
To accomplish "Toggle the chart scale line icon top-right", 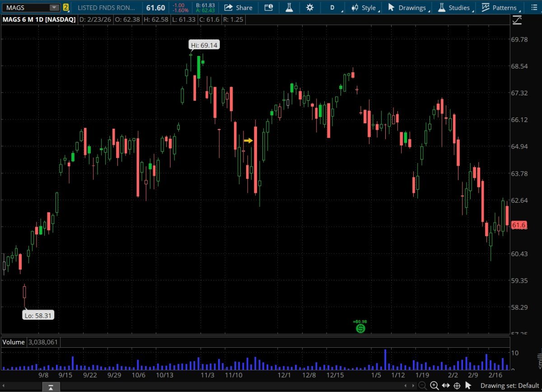I will click(517, 20).
